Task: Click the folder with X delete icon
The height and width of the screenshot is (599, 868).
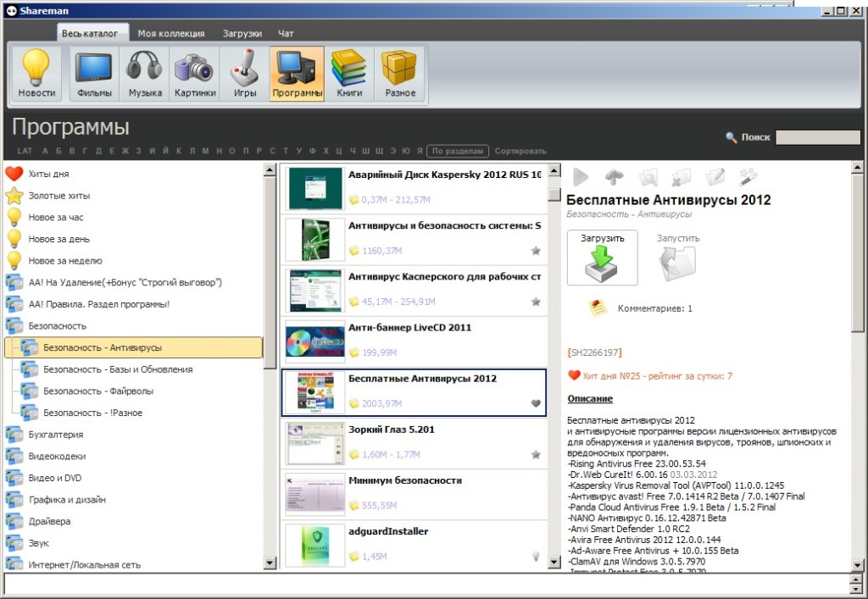Action: [x=681, y=177]
